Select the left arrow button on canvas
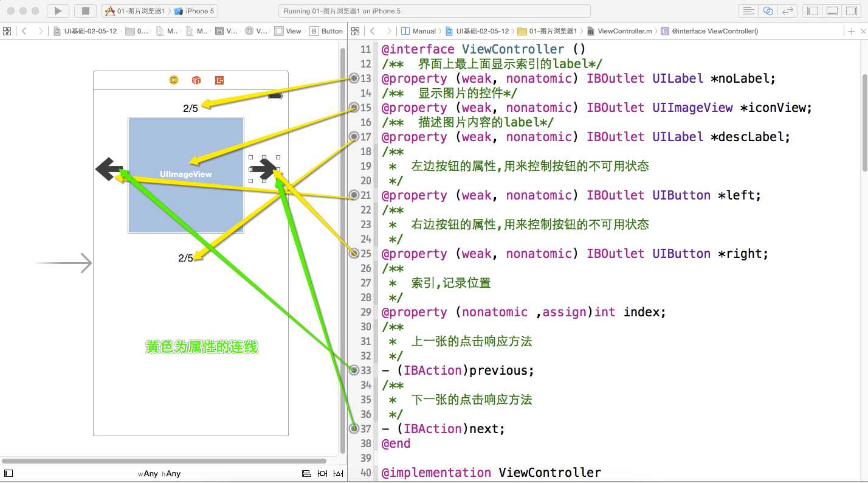Image resolution: width=868 pixels, height=483 pixels. tap(109, 169)
